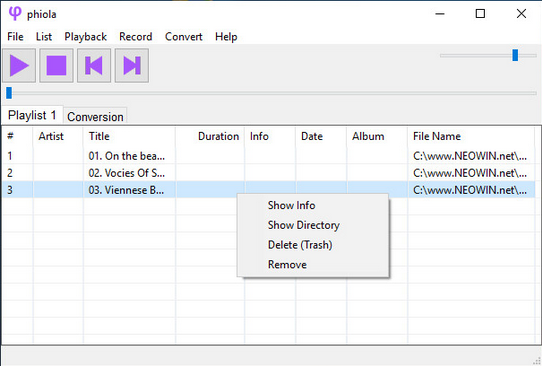The width and height of the screenshot is (542, 366).
Task: Click the window resize grip corner
Action: (x=536, y=361)
